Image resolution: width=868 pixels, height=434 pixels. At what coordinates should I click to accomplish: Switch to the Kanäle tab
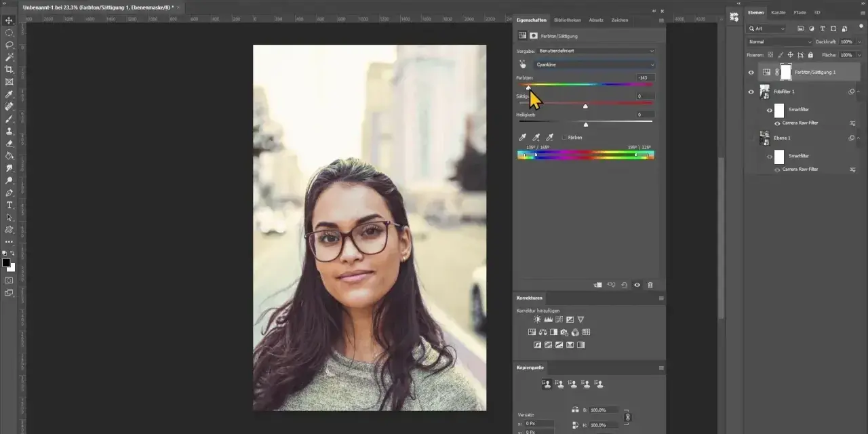tap(778, 12)
